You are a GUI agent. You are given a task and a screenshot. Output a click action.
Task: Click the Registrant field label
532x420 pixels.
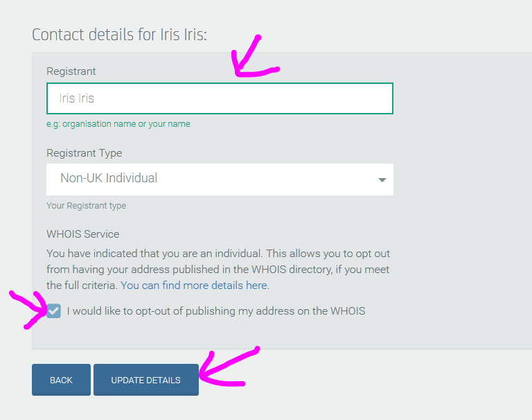71,71
